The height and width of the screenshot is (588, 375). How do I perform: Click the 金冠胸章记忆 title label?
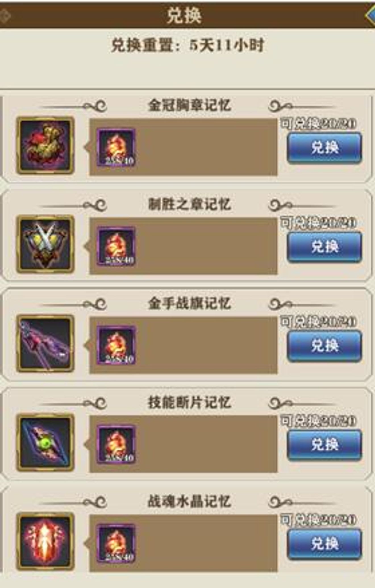click(x=189, y=105)
